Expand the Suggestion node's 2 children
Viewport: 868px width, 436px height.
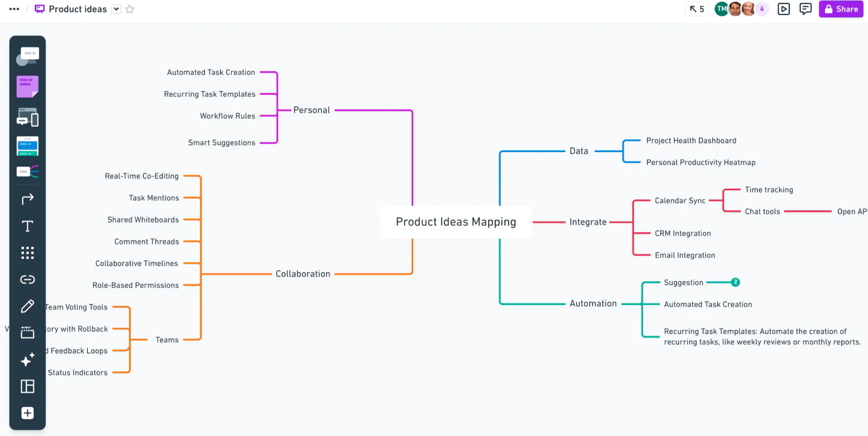(735, 282)
